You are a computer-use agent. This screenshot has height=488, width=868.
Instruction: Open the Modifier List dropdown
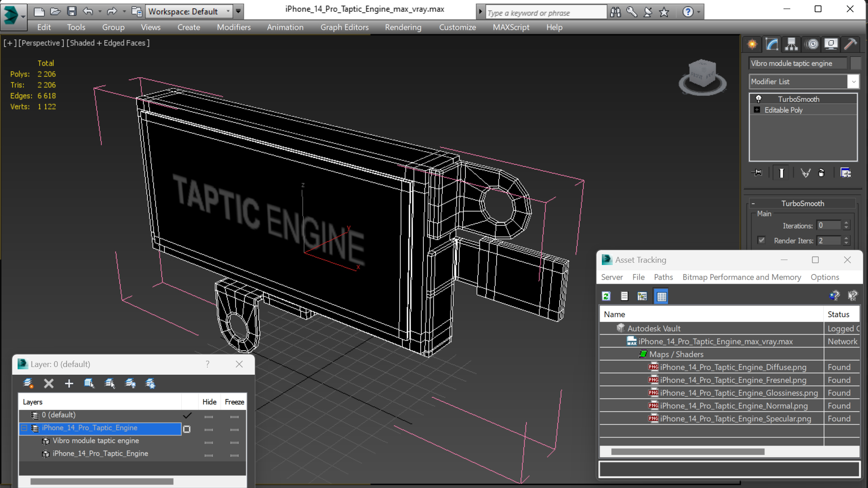[853, 82]
